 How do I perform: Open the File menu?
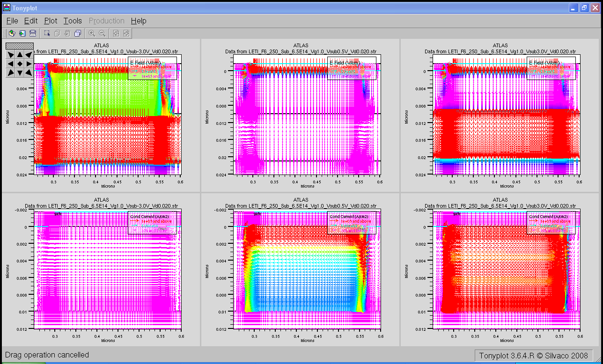(12, 21)
